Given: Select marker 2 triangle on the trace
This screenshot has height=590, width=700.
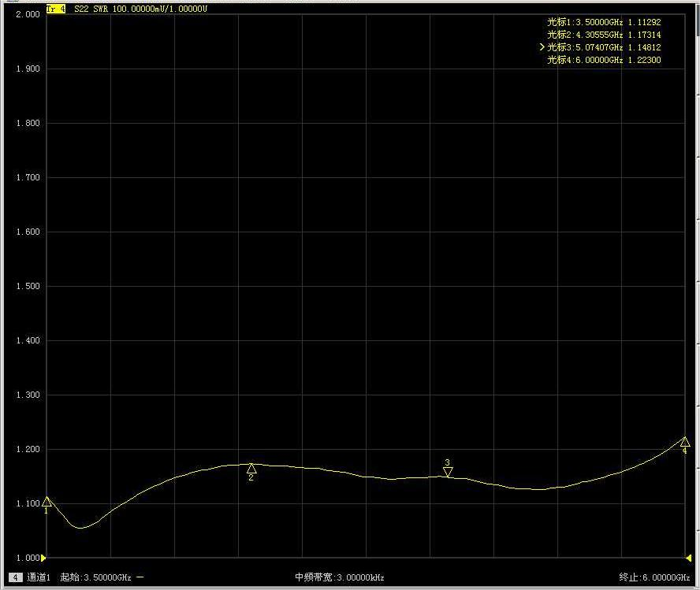Looking at the screenshot, I should (251, 469).
